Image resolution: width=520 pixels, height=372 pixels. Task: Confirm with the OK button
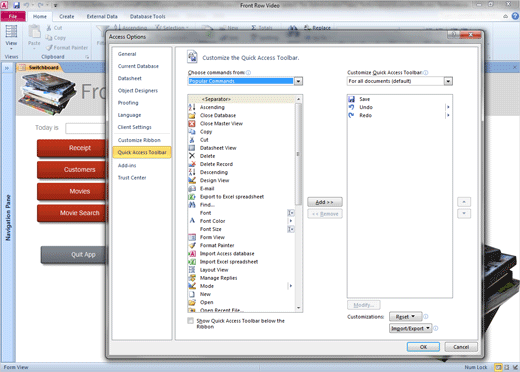click(423, 347)
